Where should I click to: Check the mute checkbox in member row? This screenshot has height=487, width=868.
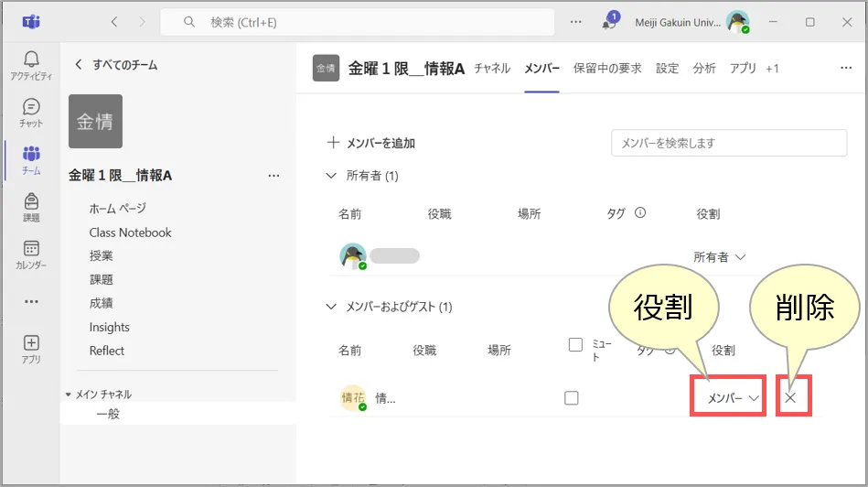pos(572,398)
